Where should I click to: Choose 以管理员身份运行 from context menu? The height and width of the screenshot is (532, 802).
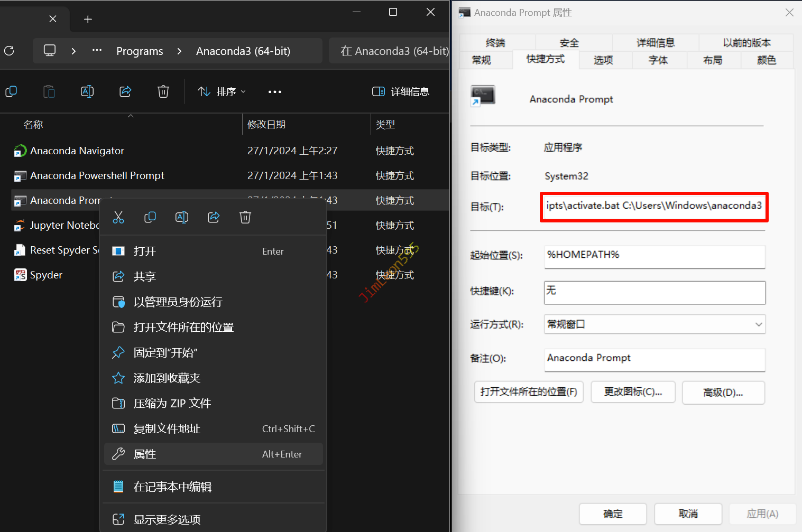click(178, 302)
